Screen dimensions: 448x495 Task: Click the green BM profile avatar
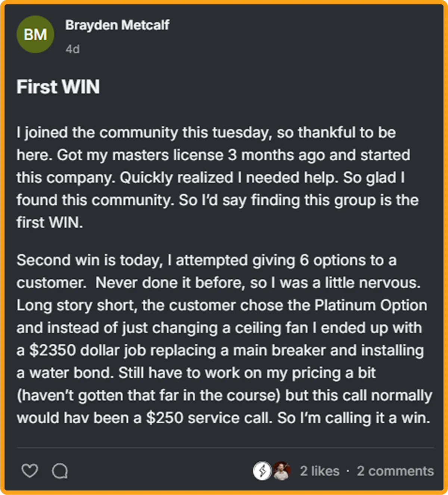pos(35,34)
